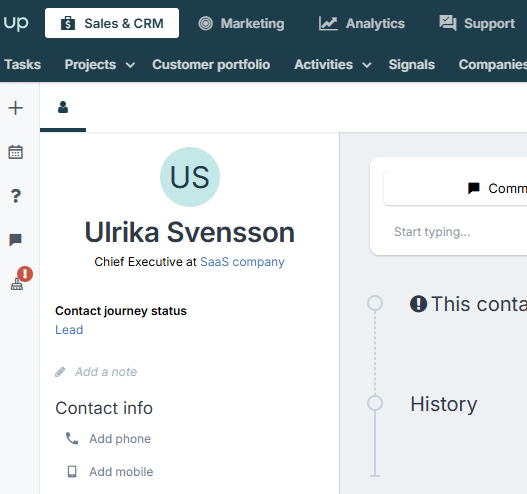The height and width of the screenshot is (494, 527).
Task: Click the mobile device icon
Action: pyautogui.click(x=72, y=471)
